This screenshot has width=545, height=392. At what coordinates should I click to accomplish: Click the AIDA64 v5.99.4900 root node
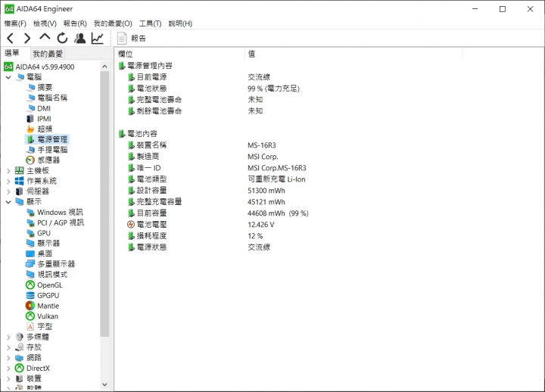pyautogui.click(x=45, y=67)
